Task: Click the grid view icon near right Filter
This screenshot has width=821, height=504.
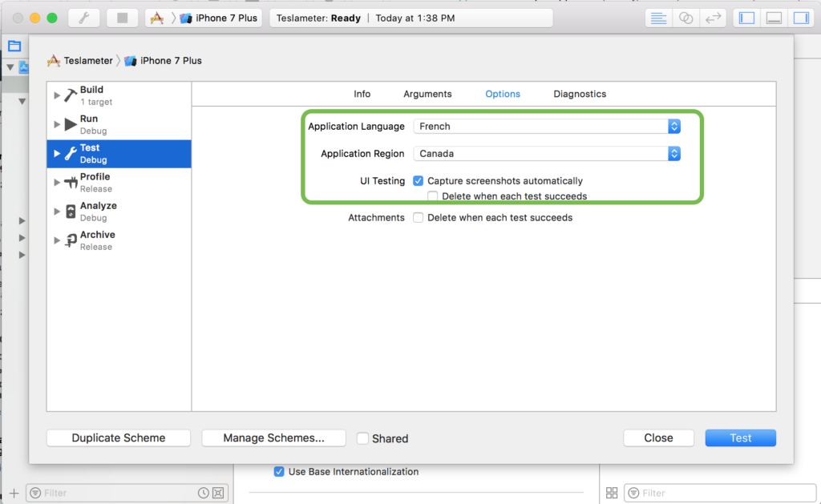Action: pos(612,493)
